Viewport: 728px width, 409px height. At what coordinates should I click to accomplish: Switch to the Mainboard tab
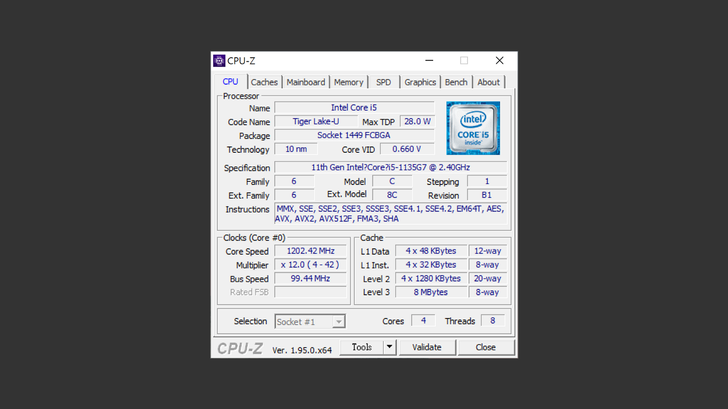coord(305,82)
